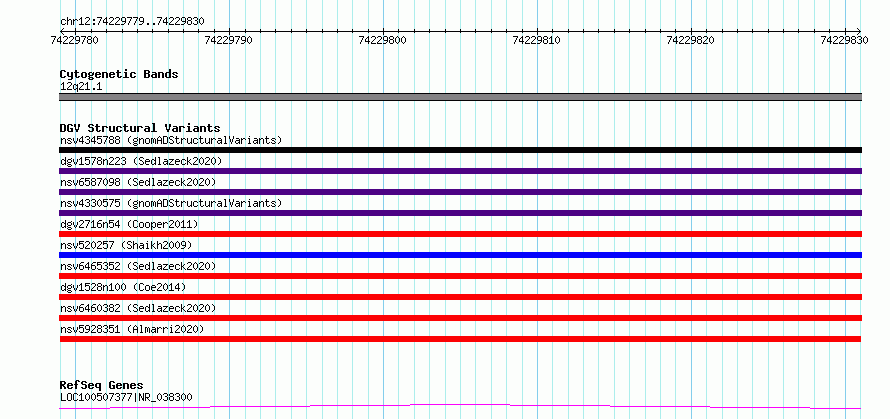Click the nsv6587098 Sedlazeck2020 label
This screenshot has width=890, height=419.
(138, 182)
